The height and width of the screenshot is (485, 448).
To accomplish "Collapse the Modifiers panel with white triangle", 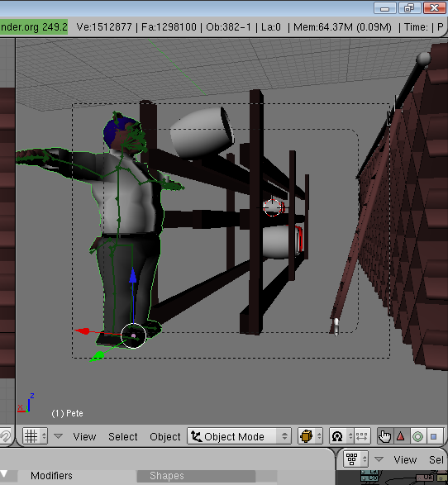I will [3, 474].
